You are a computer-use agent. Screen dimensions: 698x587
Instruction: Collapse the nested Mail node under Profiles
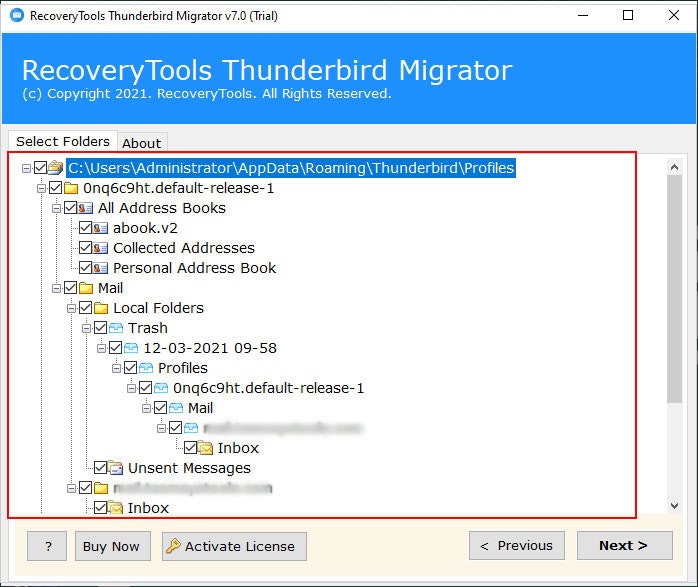pyautogui.click(x=146, y=408)
